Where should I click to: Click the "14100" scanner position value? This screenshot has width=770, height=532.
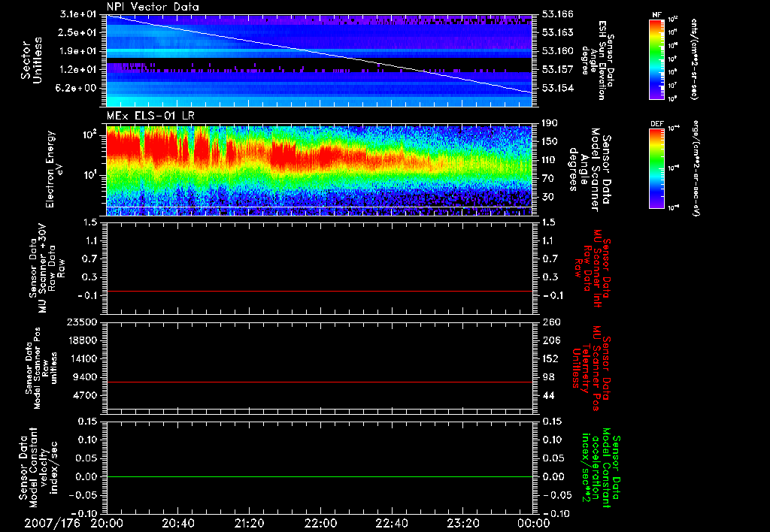coord(83,358)
